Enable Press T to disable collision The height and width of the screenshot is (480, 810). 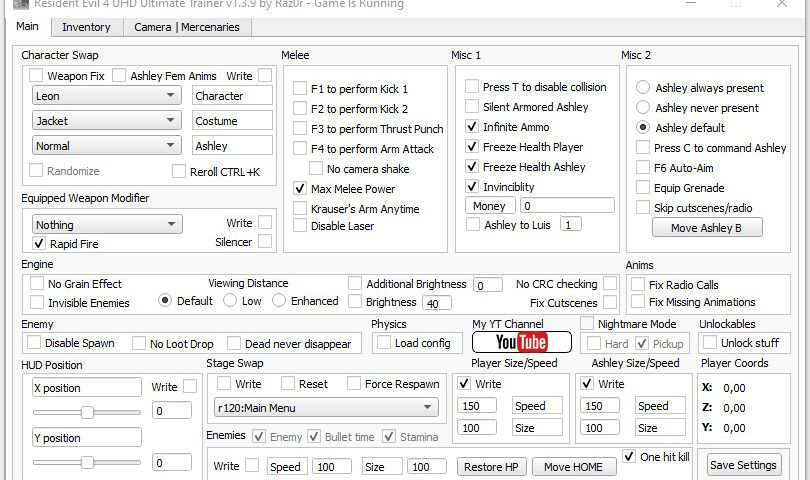pos(472,86)
